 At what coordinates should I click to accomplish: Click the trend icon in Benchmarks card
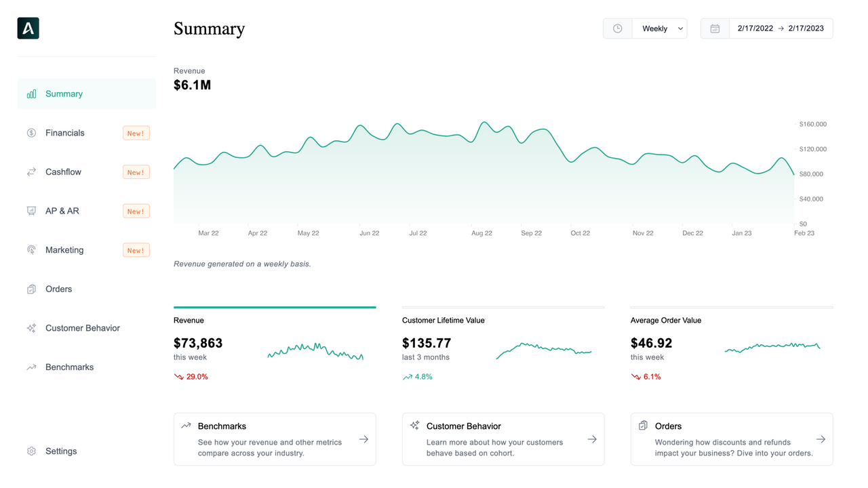pos(186,426)
